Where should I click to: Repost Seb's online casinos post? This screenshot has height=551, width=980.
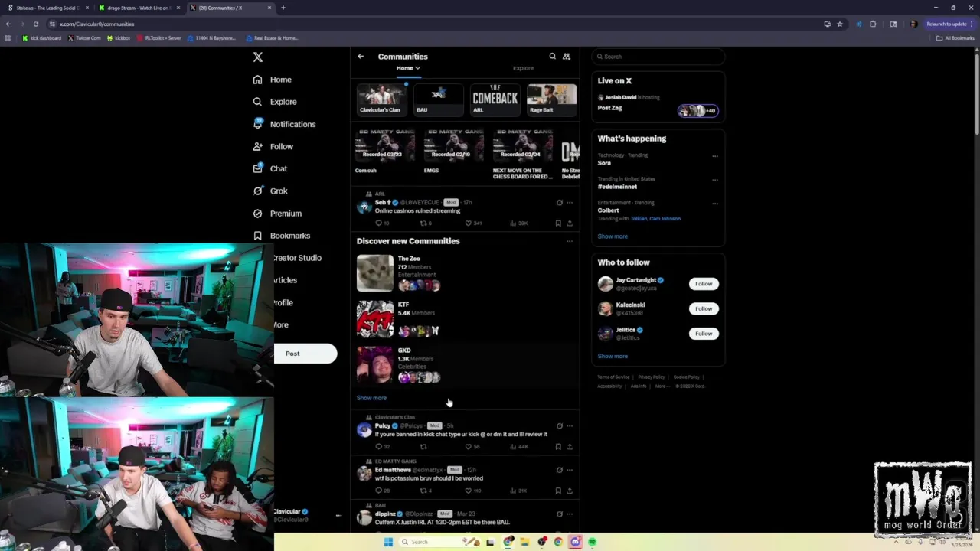click(423, 223)
